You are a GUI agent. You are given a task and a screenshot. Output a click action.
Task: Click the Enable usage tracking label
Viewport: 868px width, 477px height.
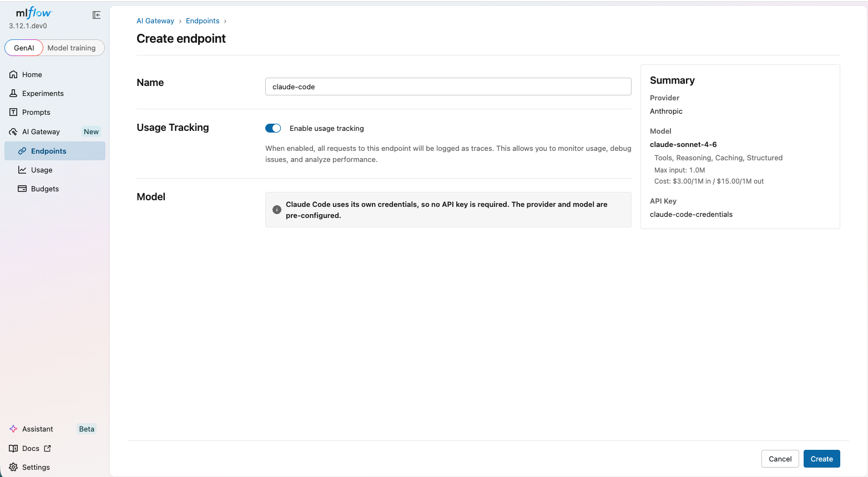327,128
